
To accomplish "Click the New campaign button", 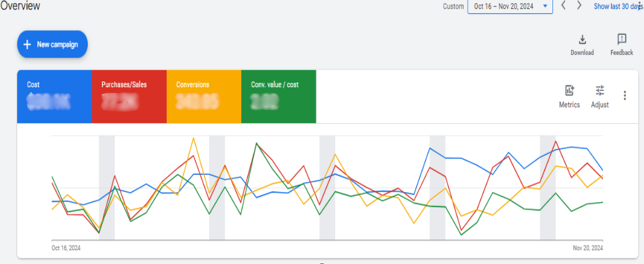I will pos(52,44).
